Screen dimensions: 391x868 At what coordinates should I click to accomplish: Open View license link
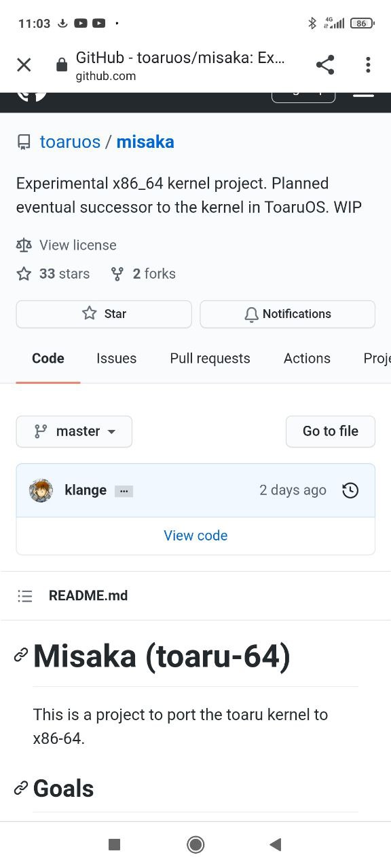tap(78, 245)
